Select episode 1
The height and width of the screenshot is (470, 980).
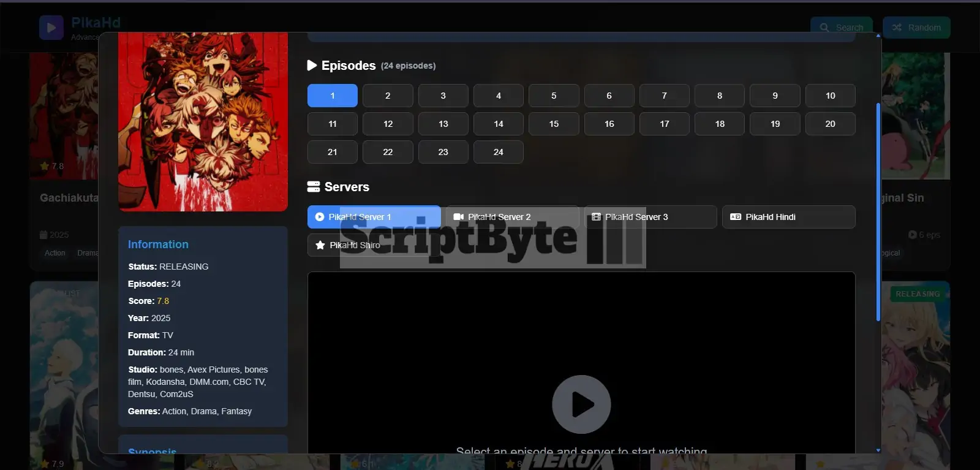click(x=333, y=96)
